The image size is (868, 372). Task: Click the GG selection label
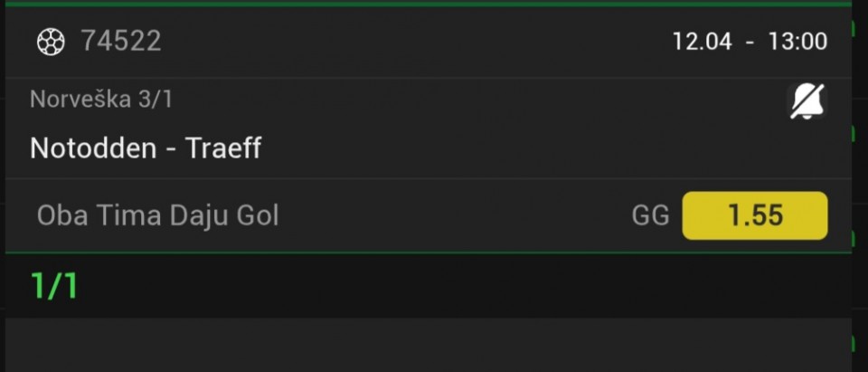(650, 215)
